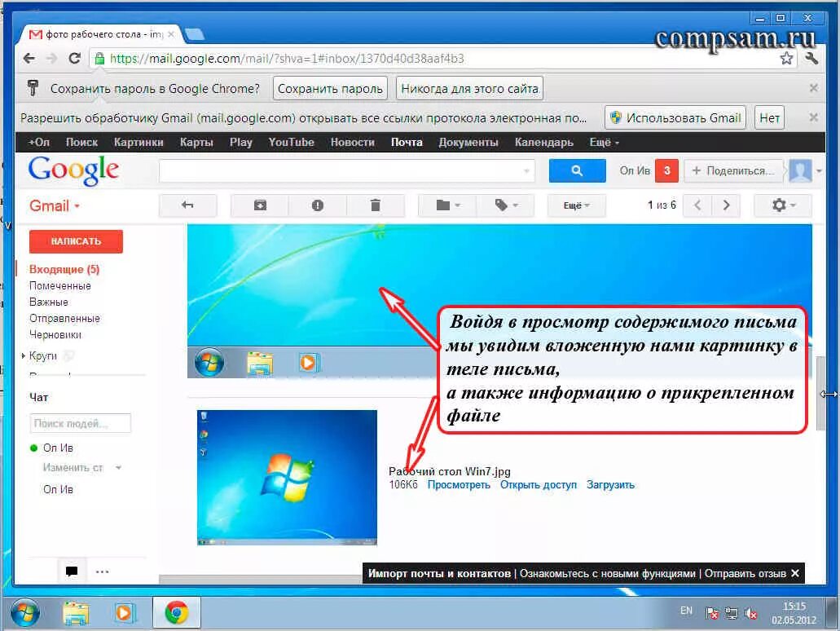Click Загрузить download link
The width and height of the screenshot is (840, 631).
pyautogui.click(x=610, y=484)
